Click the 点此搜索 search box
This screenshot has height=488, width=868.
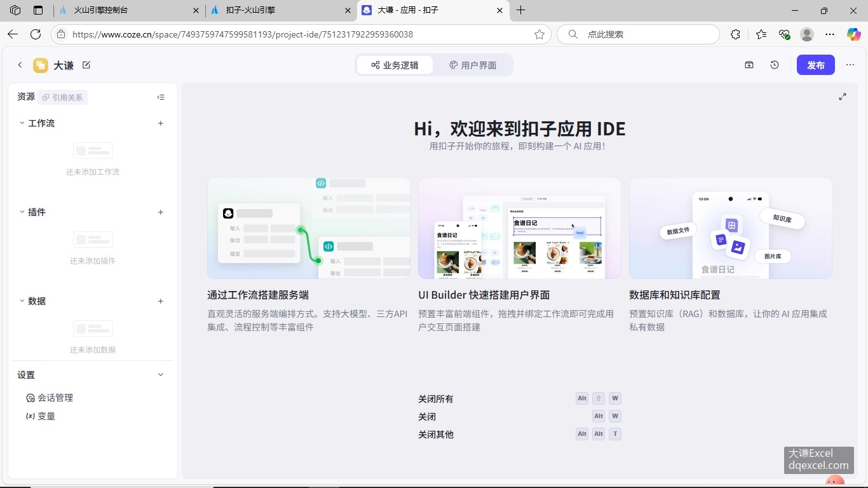pyautogui.click(x=638, y=34)
